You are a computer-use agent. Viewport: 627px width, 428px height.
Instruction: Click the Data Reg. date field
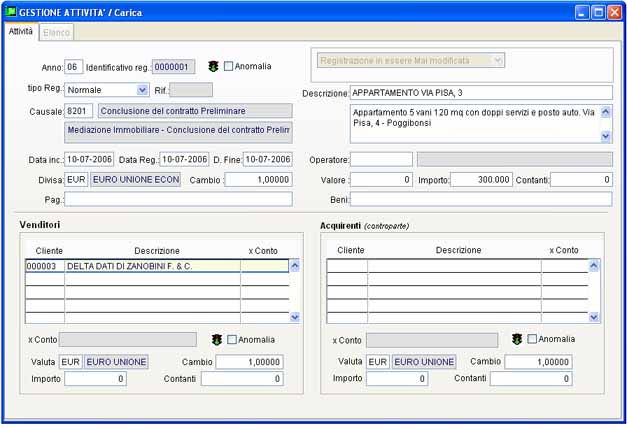(184, 159)
